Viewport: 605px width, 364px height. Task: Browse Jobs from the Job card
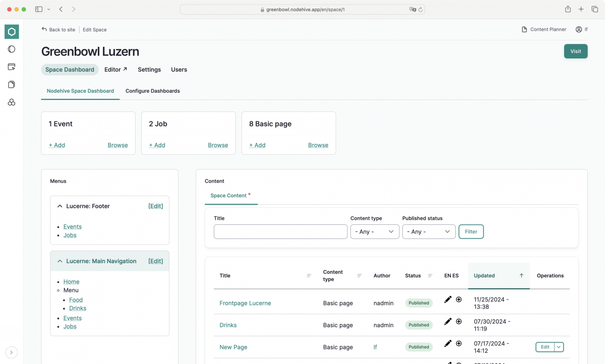point(218,145)
